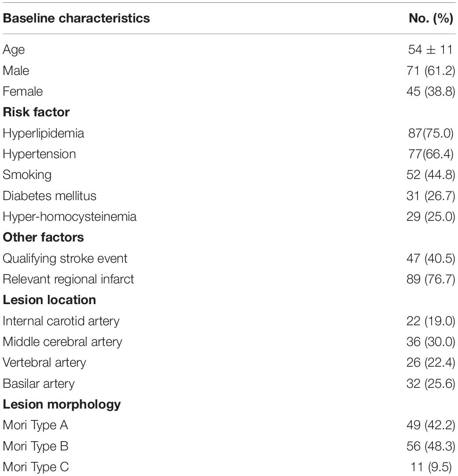Select the Mori Type C value 11 (9.5)
This screenshot has height=476, width=458.
tap(432, 467)
